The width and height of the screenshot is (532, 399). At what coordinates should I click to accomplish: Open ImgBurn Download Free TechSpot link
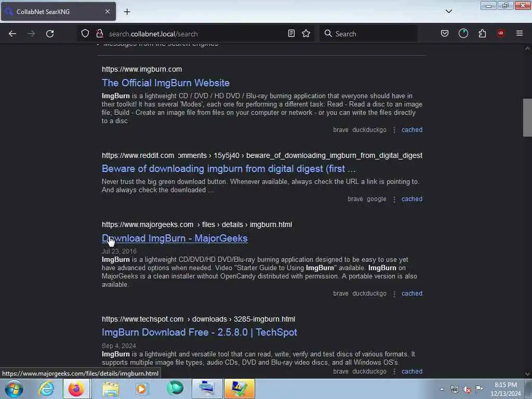point(199,332)
